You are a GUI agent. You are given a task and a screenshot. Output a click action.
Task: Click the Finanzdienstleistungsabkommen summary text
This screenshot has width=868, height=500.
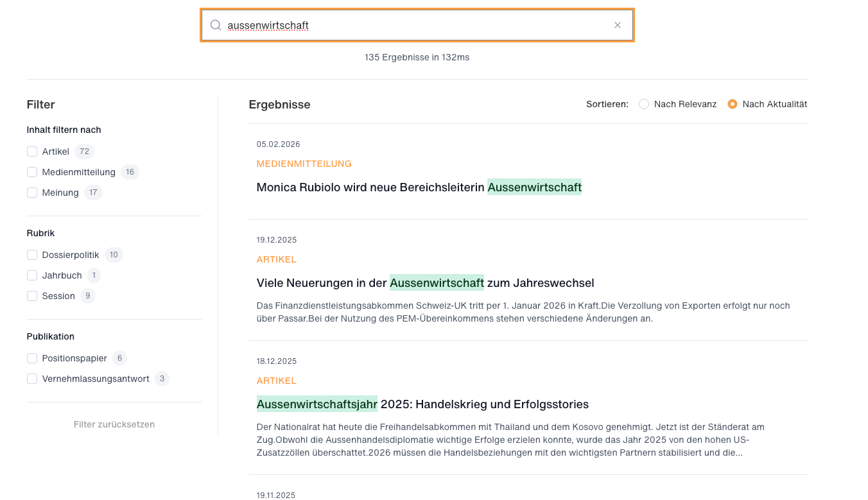[523, 312]
